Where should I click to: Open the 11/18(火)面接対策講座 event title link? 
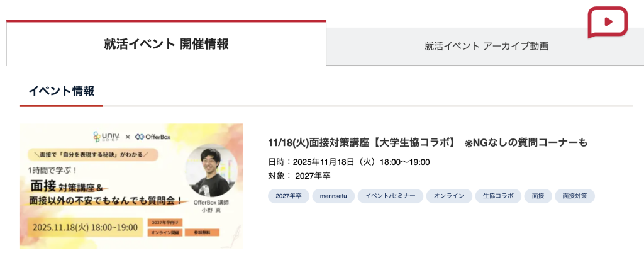(x=428, y=142)
